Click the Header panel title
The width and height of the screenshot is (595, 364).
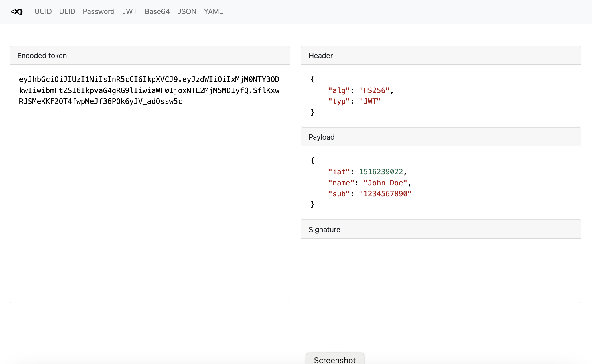tap(320, 56)
